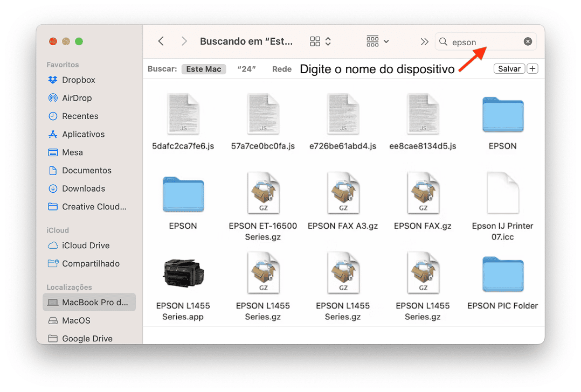Viewport: 581px width, 392px height.
Task: Clear the epson search text
Action: point(528,41)
